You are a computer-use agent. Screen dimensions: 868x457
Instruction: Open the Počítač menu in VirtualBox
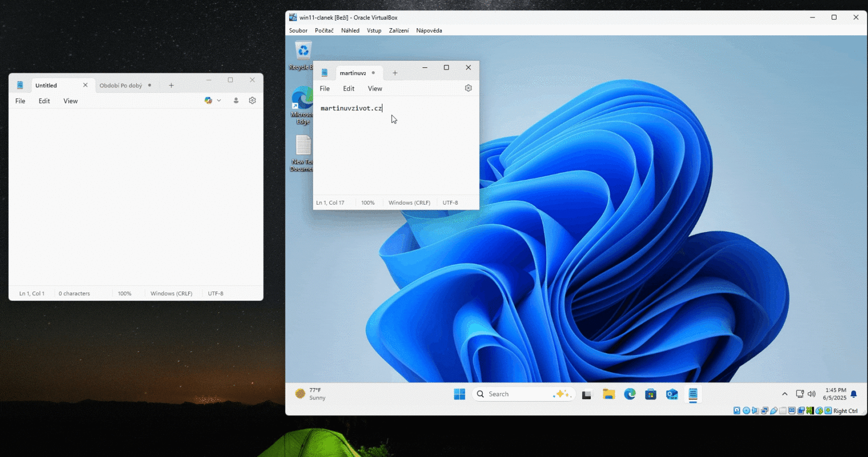(x=324, y=30)
